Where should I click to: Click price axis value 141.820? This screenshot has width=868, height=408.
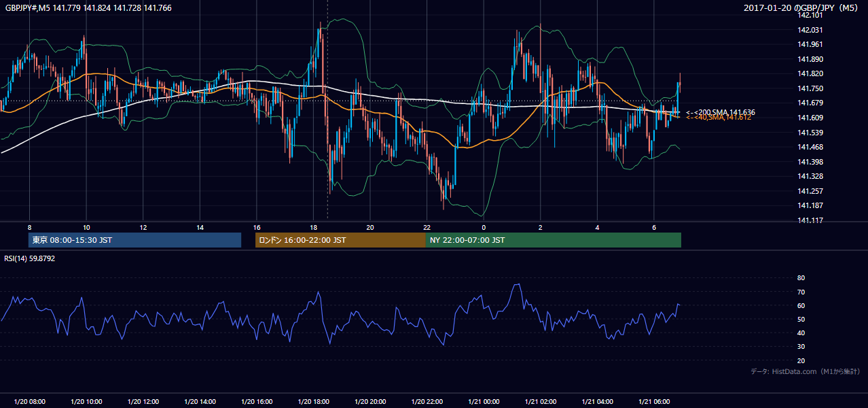810,74
